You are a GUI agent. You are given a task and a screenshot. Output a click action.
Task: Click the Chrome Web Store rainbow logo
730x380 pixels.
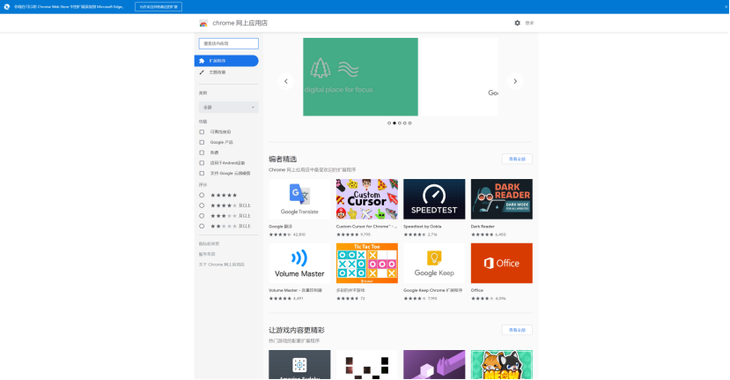(x=203, y=23)
